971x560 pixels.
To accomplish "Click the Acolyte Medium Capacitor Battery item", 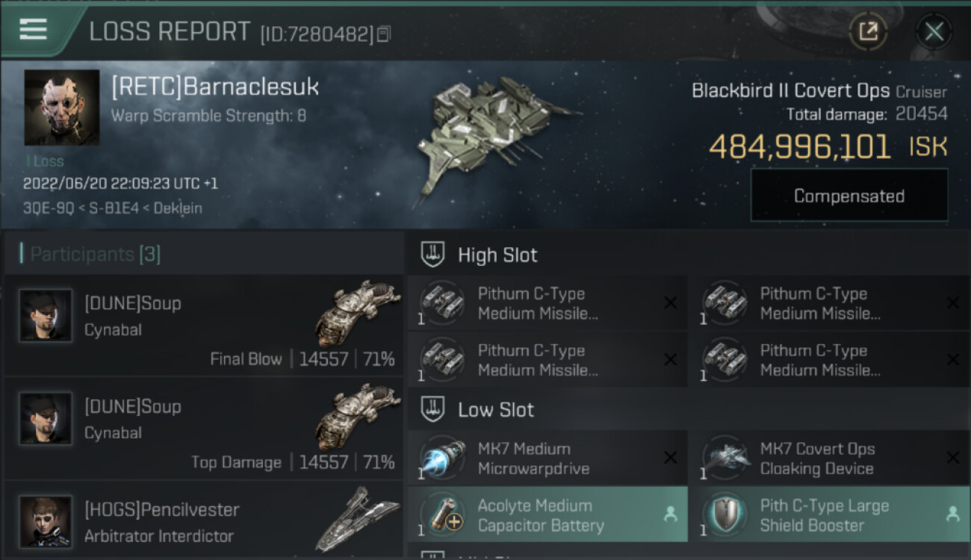I will point(547,514).
